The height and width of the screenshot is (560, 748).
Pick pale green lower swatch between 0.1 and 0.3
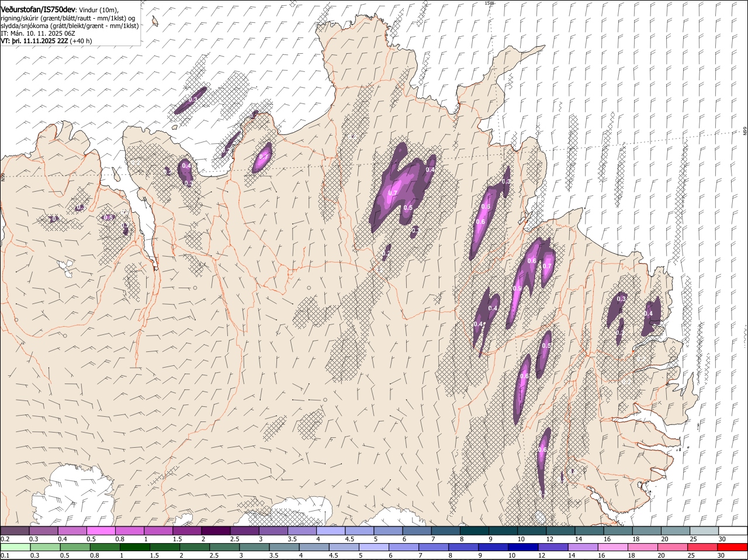(15, 547)
